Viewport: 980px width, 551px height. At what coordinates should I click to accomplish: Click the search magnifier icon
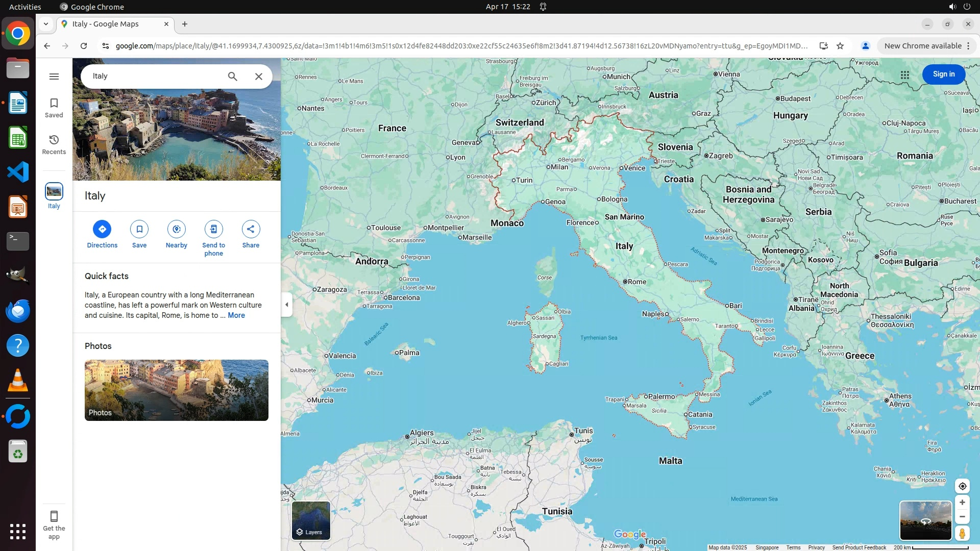[233, 77]
